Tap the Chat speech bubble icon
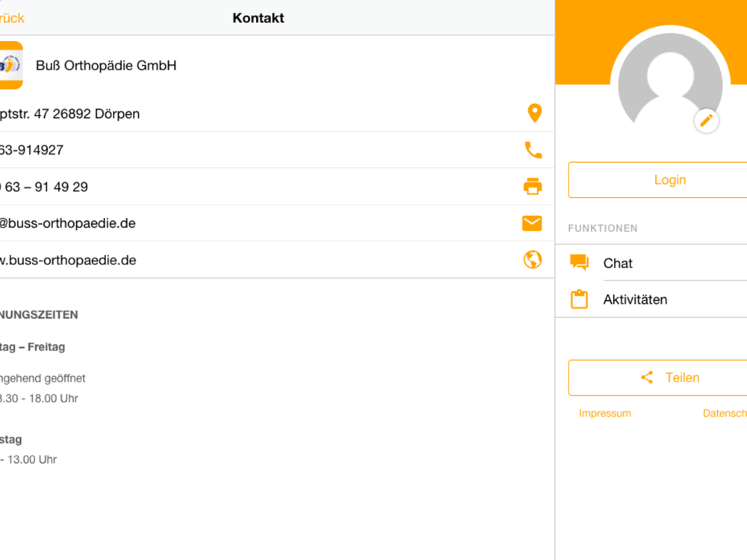 (x=580, y=262)
